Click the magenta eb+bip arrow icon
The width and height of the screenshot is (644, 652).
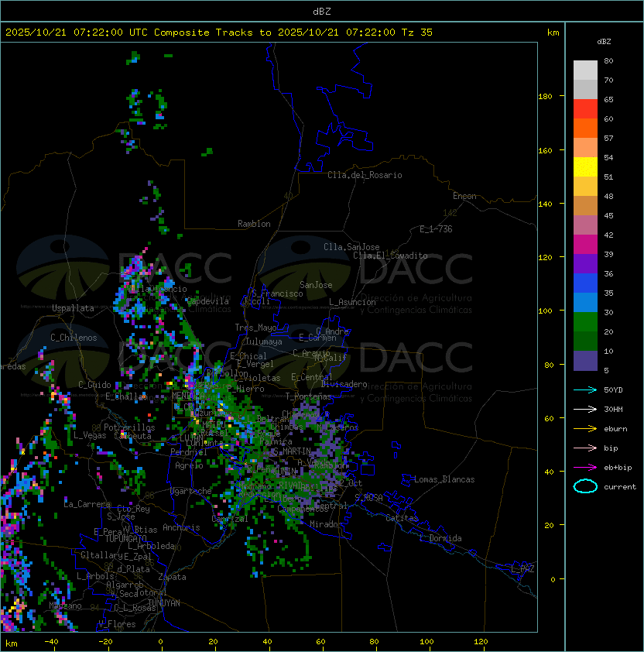coord(585,468)
